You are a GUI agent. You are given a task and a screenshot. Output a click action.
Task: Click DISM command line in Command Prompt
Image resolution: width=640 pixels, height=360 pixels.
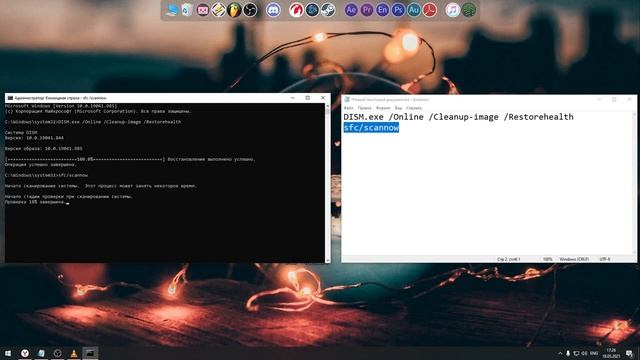[x=93, y=122]
